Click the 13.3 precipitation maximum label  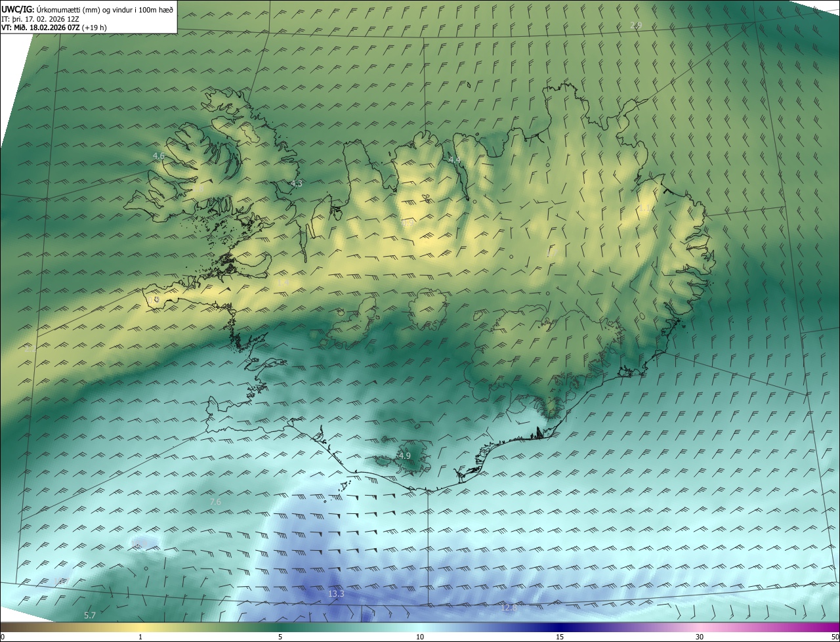pos(336,594)
